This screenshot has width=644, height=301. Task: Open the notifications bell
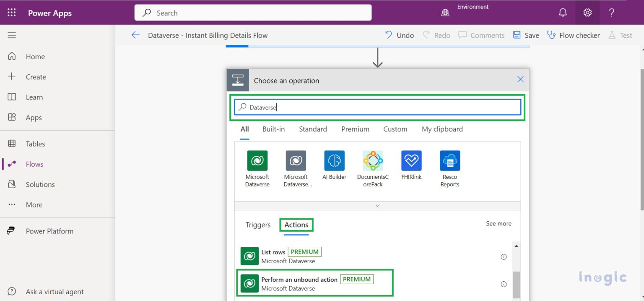(563, 13)
